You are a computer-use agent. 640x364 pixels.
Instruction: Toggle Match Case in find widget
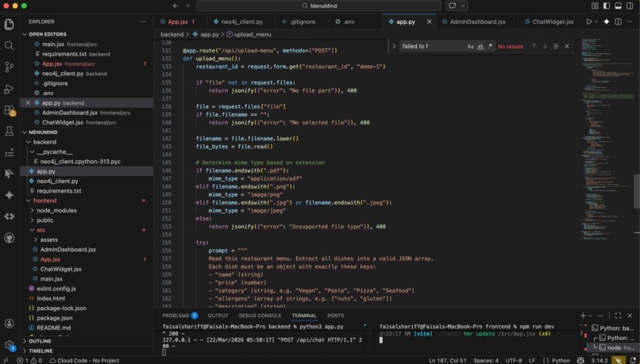[471, 47]
